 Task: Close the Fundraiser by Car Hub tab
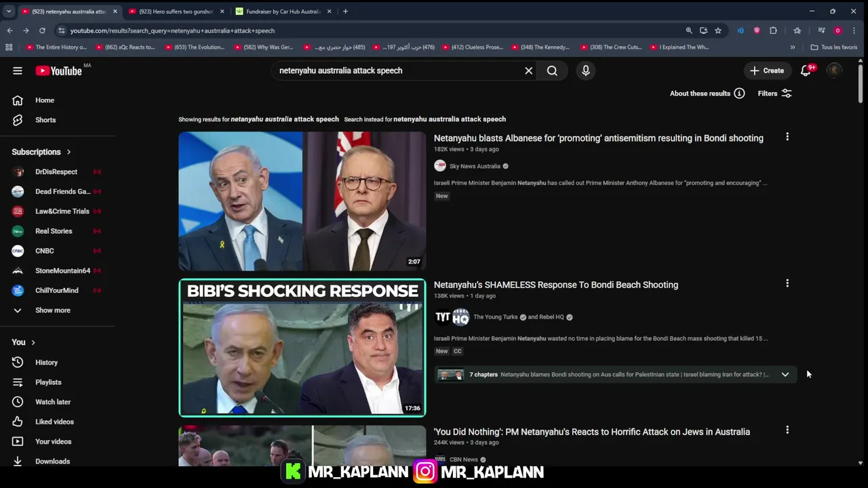329,12
